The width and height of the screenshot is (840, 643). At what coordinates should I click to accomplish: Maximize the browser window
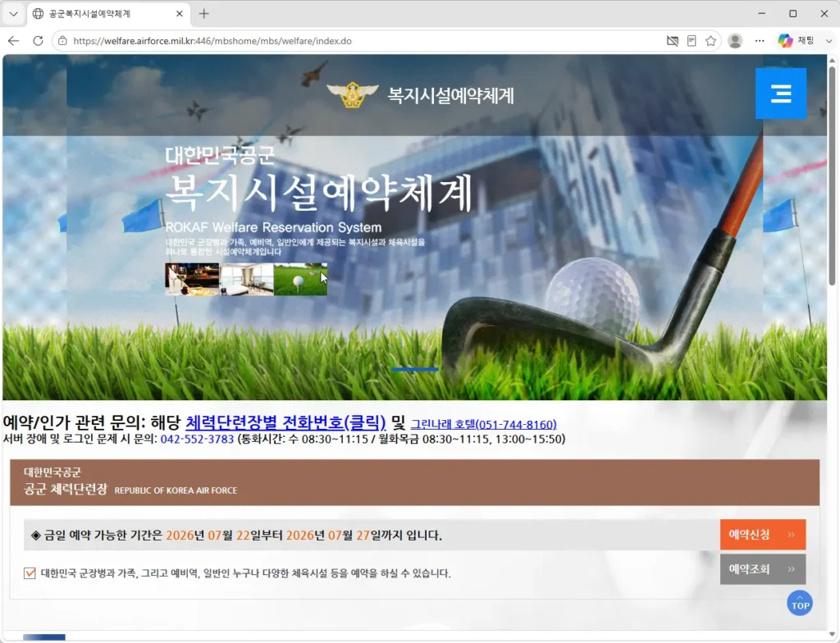point(793,14)
